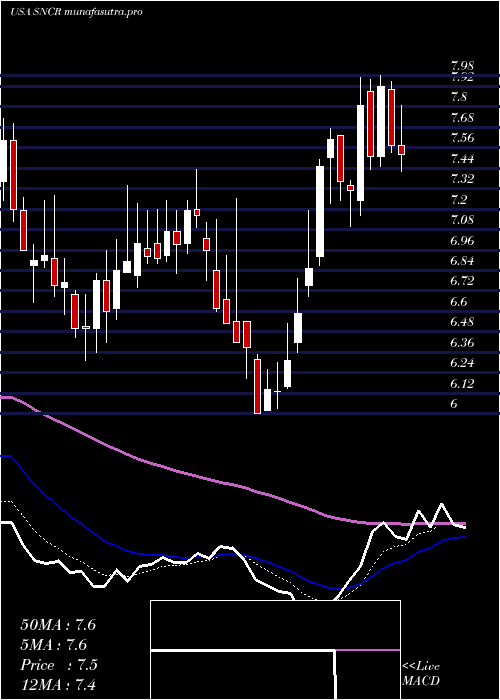Select the 6.84 price axis label

(462, 261)
